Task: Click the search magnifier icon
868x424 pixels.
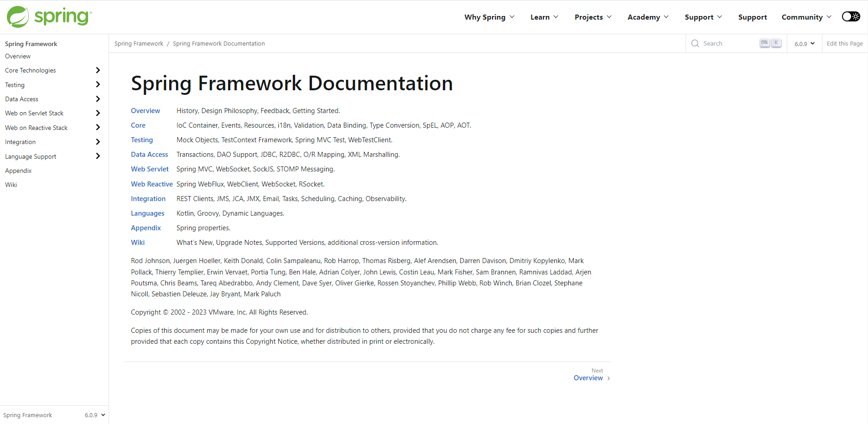Action: click(695, 43)
